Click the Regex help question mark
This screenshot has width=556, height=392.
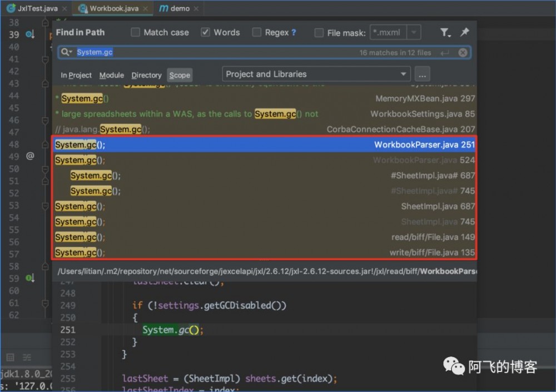coord(294,33)
